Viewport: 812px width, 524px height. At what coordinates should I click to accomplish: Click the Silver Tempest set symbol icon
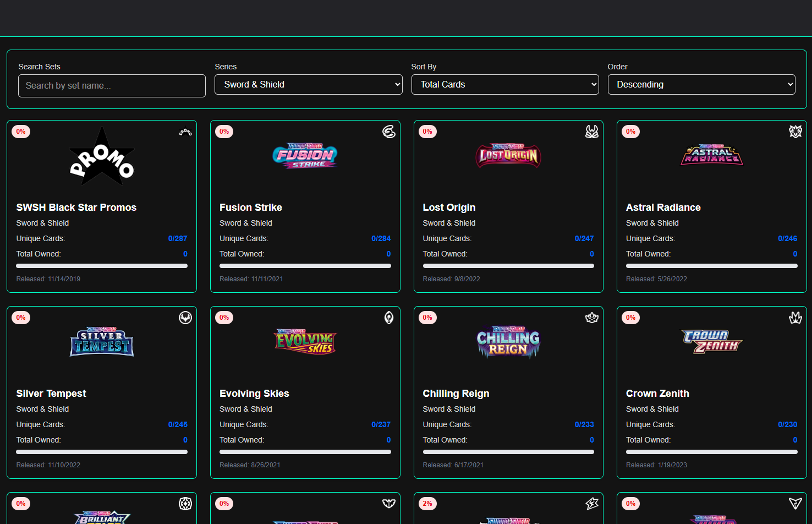(185, 318)
